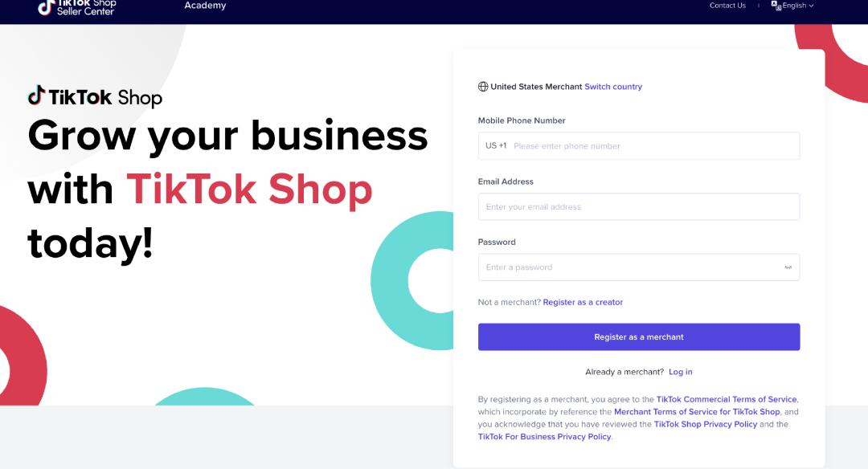Open TikTok For Business Privacy Policy link
Screen dimensions: 868x469
pyautogui.click(x=545, y=437)
